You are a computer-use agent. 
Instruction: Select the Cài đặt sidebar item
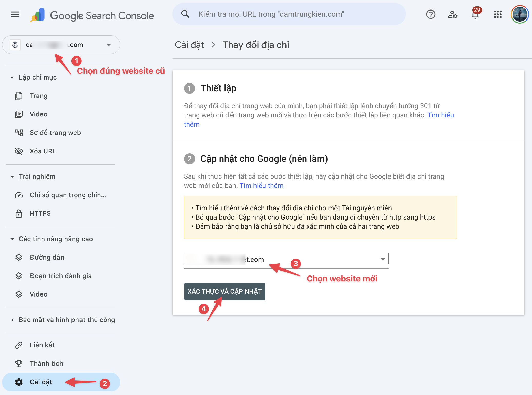pyautogui.click(x=41, y=382)
